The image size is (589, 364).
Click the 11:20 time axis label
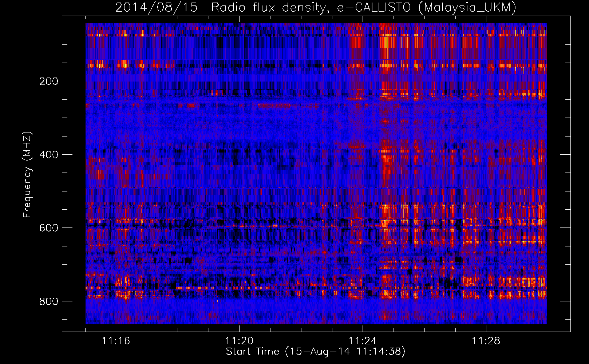[239, 341]
